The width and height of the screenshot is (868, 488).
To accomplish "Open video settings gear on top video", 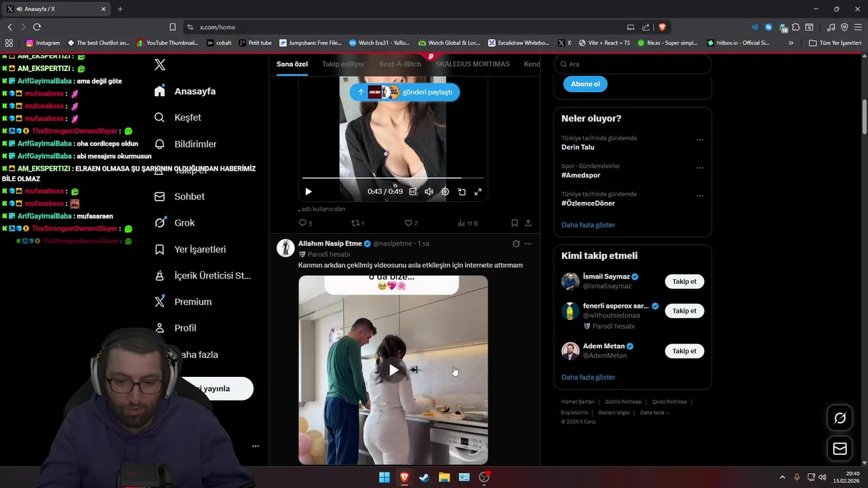I will pos(445,192).
